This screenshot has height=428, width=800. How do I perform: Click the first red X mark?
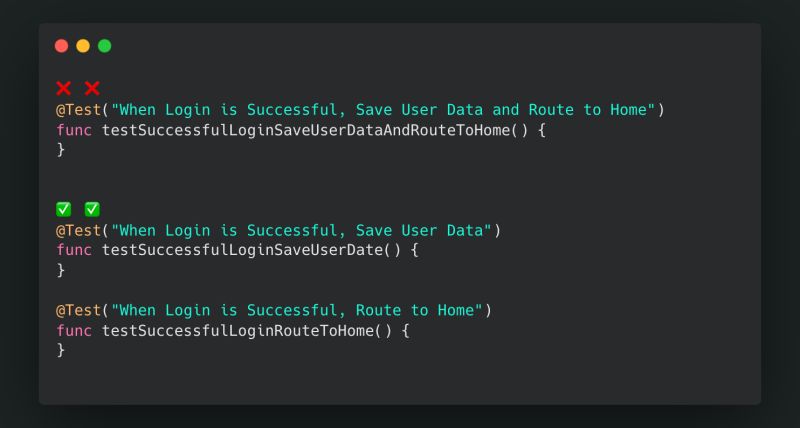tap(64, 88)
